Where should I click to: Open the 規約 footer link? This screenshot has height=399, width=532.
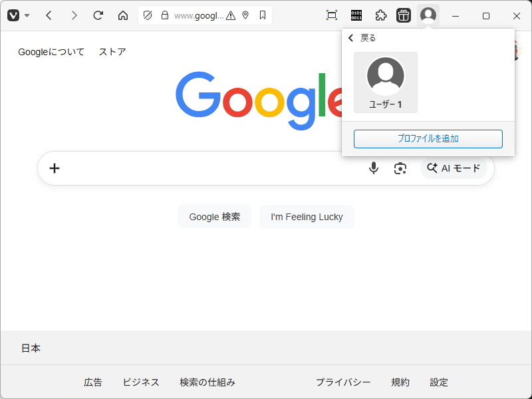coord(400,382)
